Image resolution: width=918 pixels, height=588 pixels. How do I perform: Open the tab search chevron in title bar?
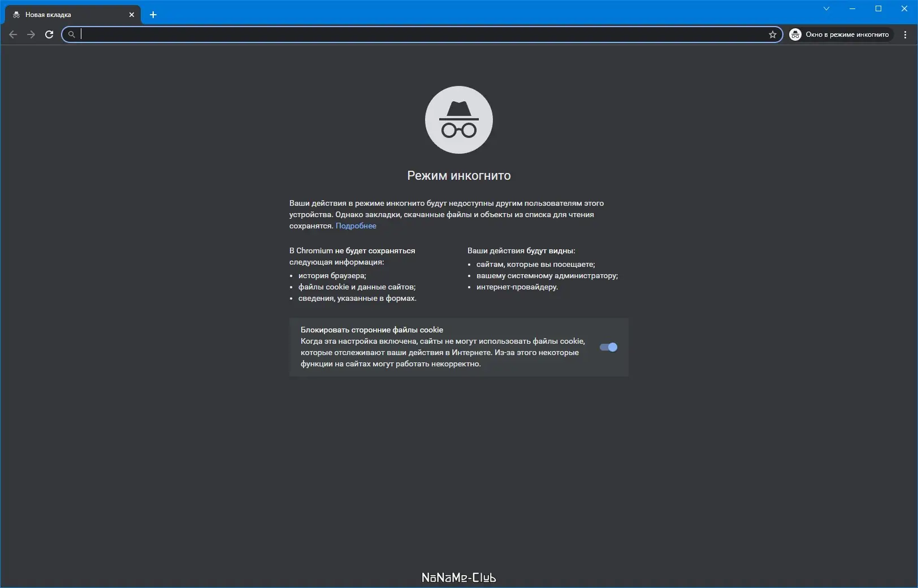[x=826, y=8]
